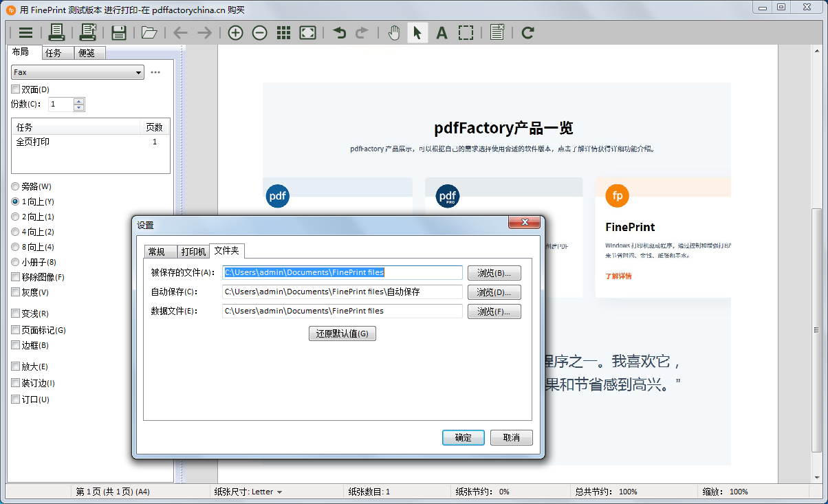
Task: Click the three-dots printer options button
Action: 155,72
